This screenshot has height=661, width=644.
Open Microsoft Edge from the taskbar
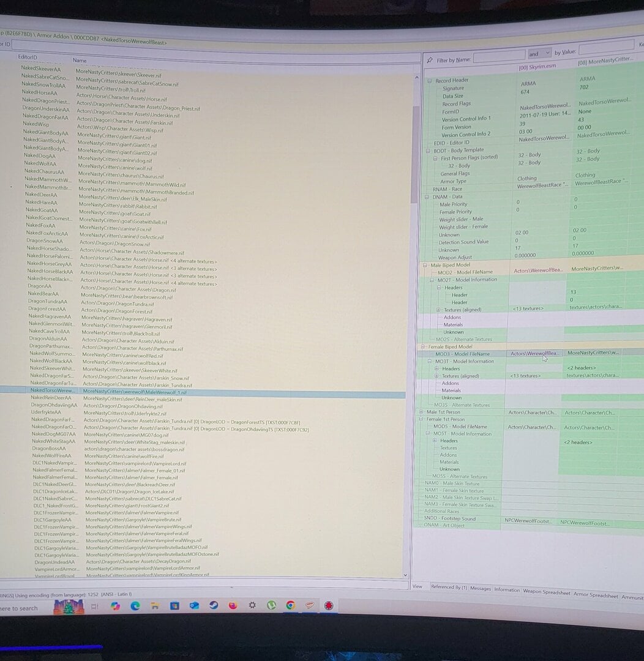(x=135, y=606)
